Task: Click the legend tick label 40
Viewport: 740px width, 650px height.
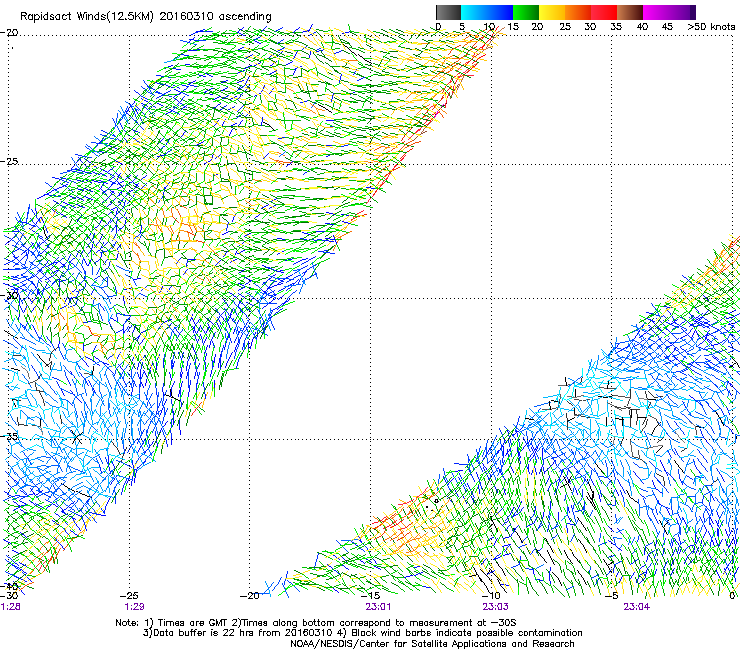Action: point(642,27)
